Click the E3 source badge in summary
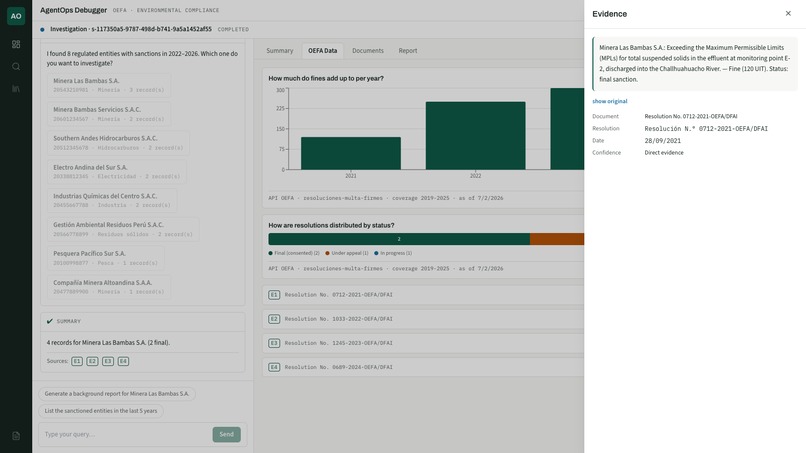806x453 pixels. click(x=107, y=361)
